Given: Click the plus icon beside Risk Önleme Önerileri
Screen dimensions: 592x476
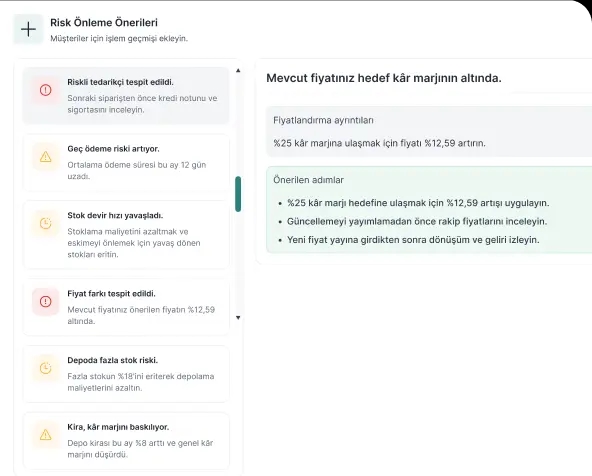Looking at the screenshot, I should [x=28, y=29].
